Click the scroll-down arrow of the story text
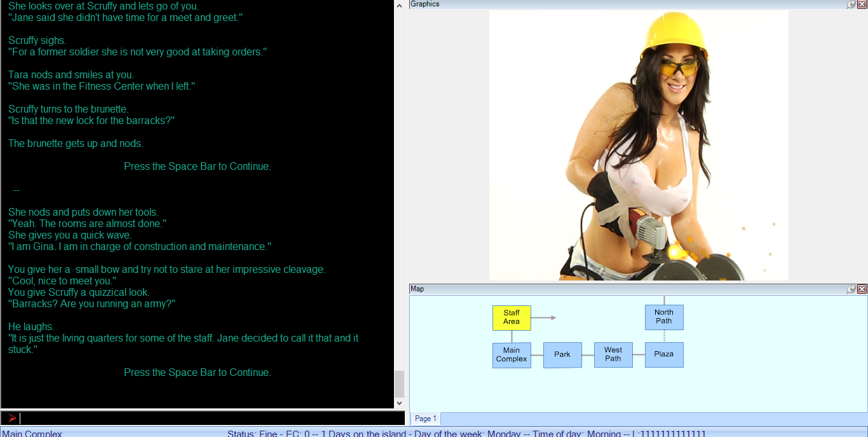Screen dimensions: 868x437 pyautogui.click(x=399, y=402)
